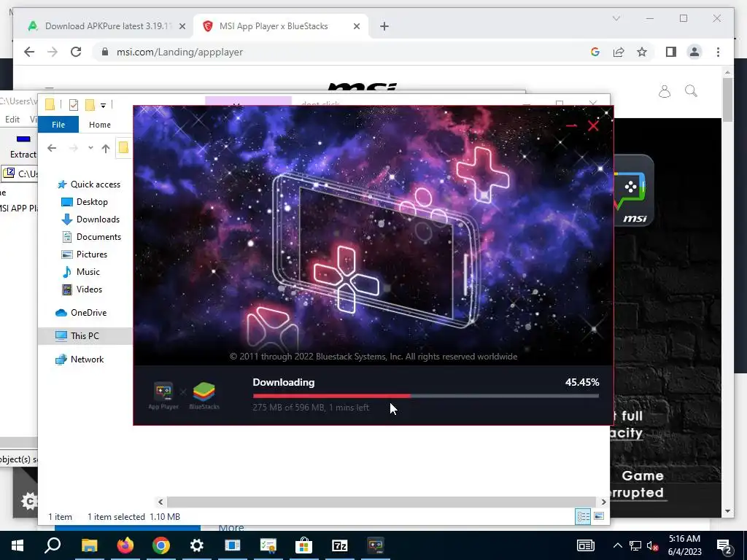Click right arrow of Explorer horizontal scrollbar
This screenshot has height=560, width=747.
point(603,502)
